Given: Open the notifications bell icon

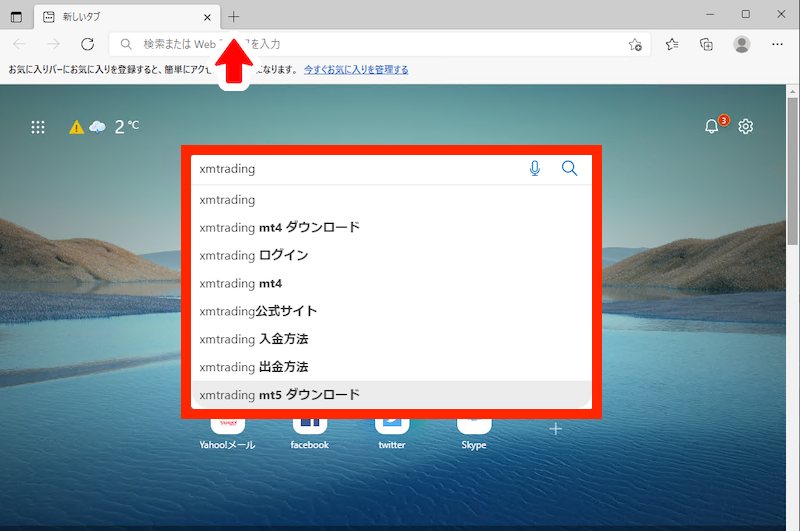Looking at the screenshot, I should (x=711, y=126).
